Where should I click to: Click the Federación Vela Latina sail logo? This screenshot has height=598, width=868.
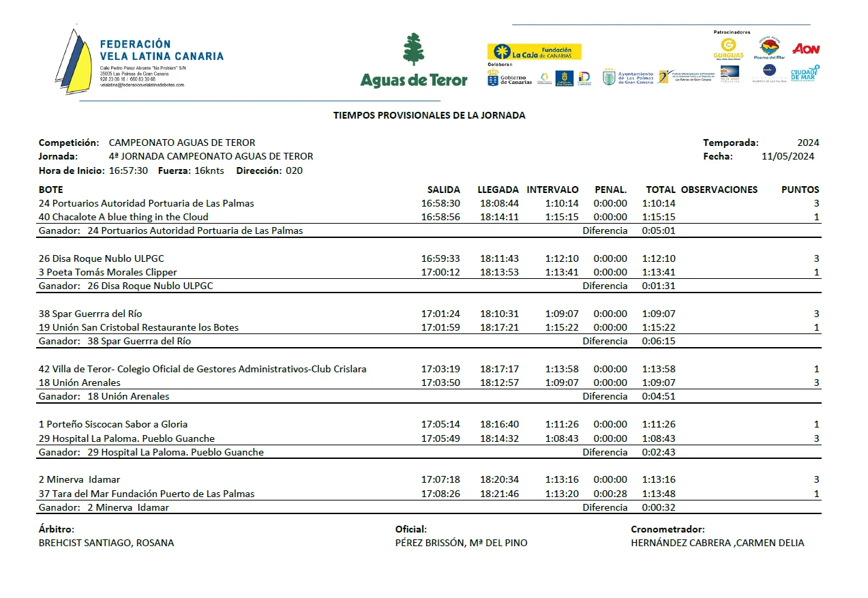point(73,61)
